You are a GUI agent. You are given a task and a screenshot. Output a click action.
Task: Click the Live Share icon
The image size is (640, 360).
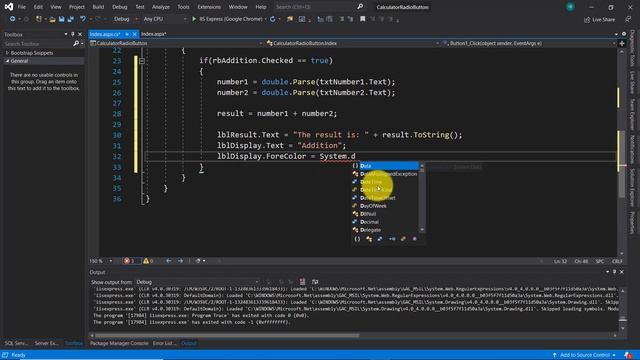[587, 19]
